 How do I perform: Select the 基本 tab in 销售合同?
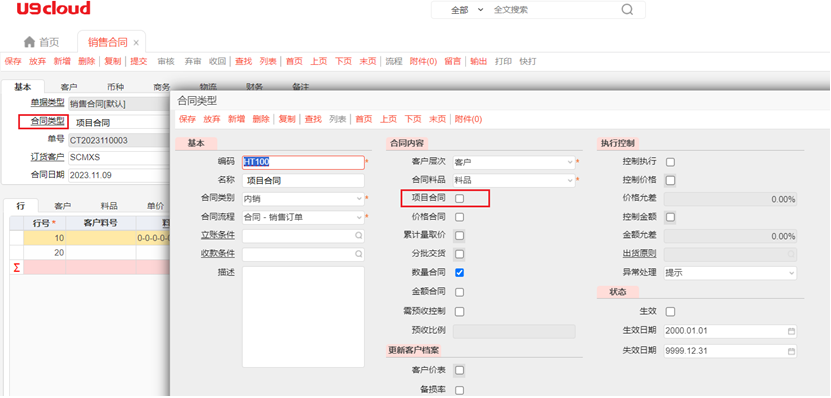(x=22, y=87)
